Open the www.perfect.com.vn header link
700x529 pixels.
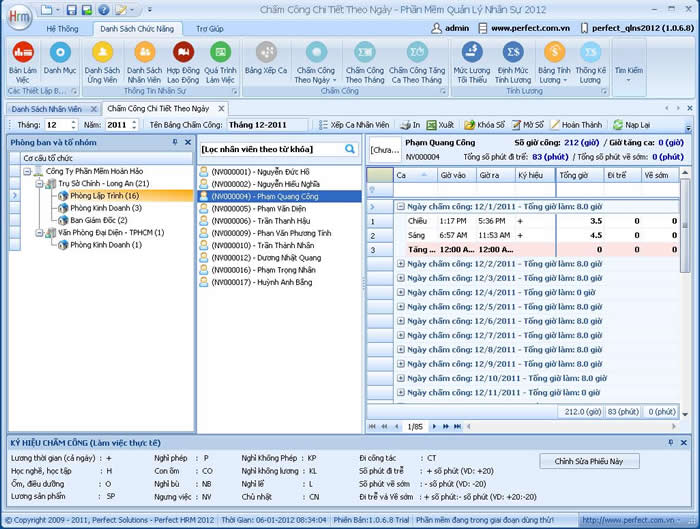[x=530, y=28]
